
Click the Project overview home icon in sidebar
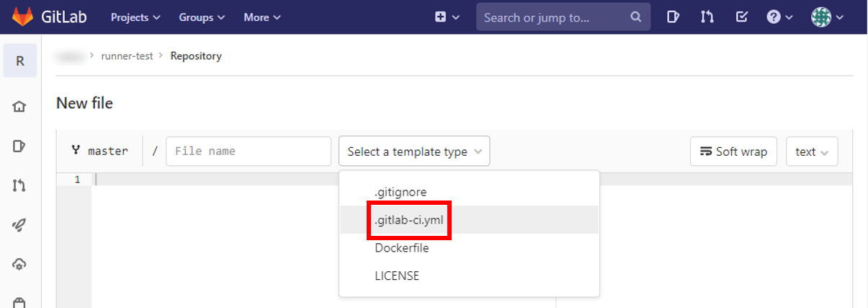click(19, 107)
